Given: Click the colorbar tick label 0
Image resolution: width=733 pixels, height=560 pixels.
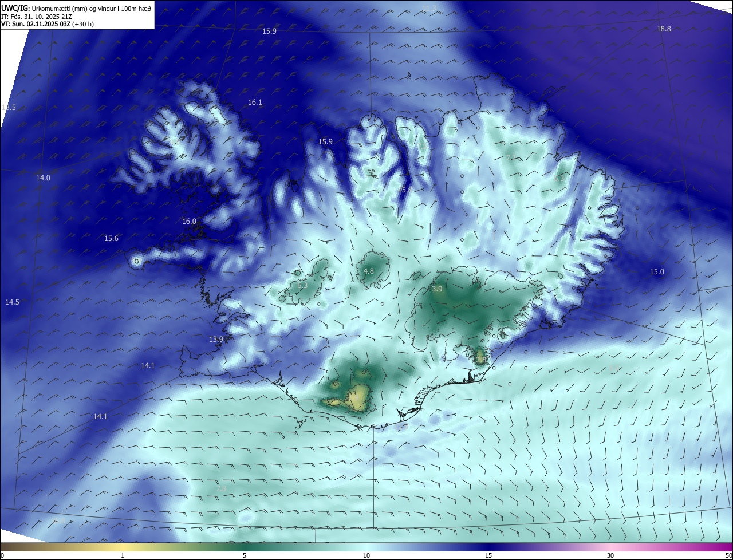Looking at the screenshot, I should (x=2, y=555).
